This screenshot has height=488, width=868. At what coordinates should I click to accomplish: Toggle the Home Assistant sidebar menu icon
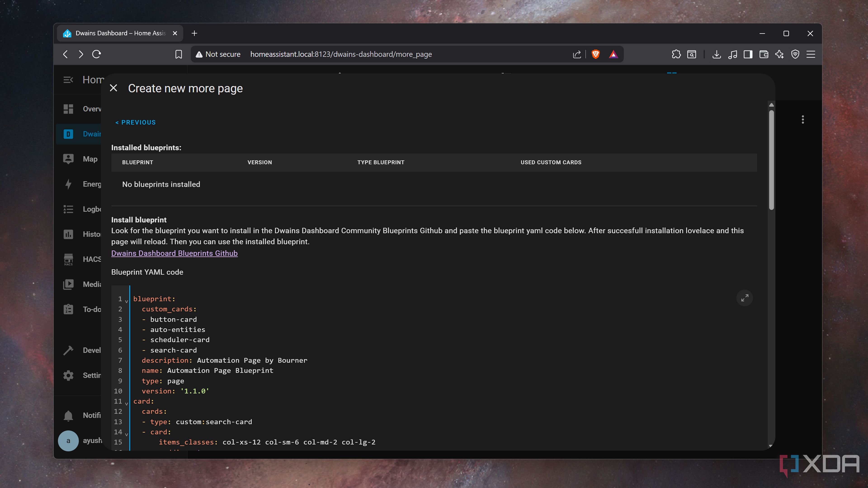tap(68, 80)
